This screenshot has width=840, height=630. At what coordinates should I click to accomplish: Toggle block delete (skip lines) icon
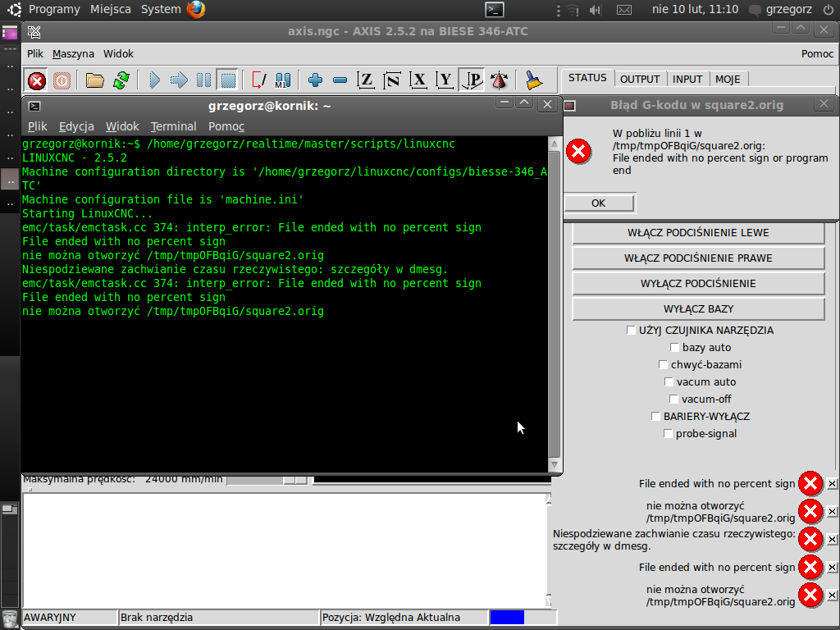(x=258, y=81)
